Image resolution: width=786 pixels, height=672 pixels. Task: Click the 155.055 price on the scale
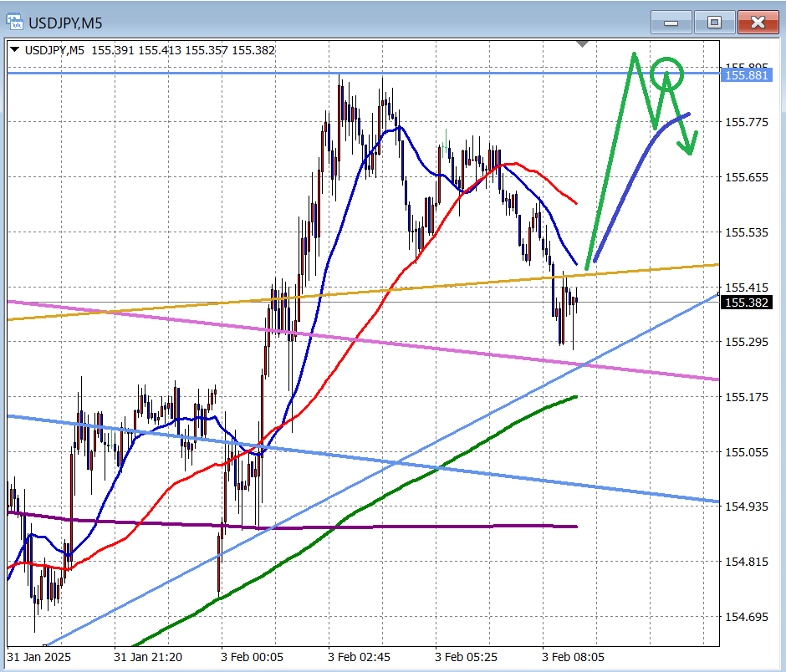pyautogui.click(x=746, y=452)
